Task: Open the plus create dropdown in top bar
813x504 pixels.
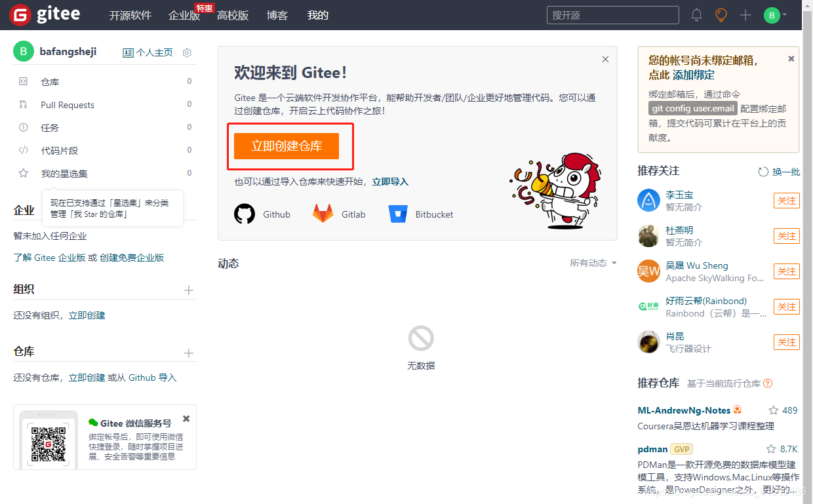Action: click(745, 14)
